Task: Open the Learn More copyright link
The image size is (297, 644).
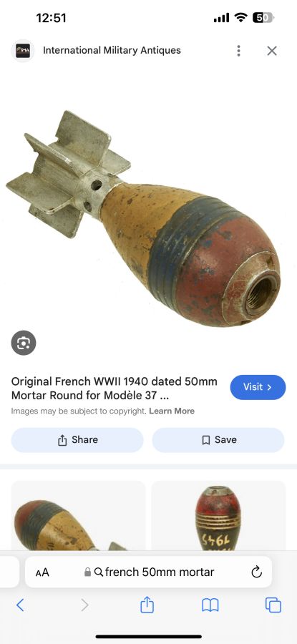Action: tap(172, 411)
